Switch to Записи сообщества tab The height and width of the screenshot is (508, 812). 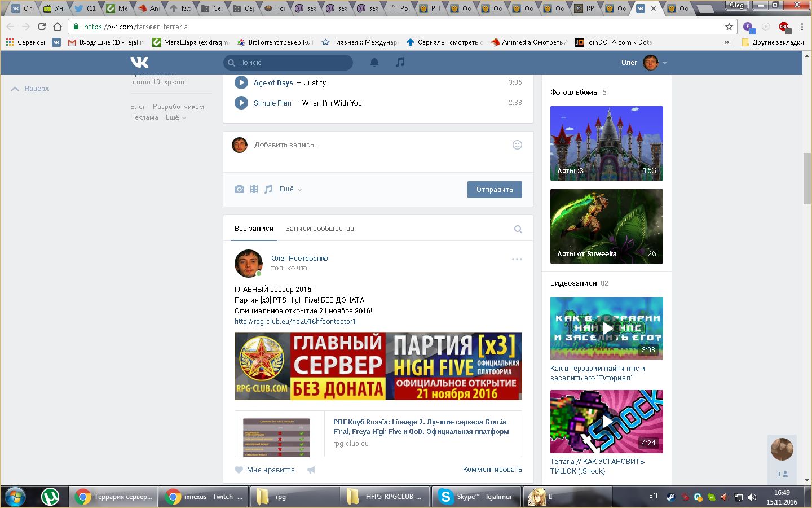click(x=319, y=229)
